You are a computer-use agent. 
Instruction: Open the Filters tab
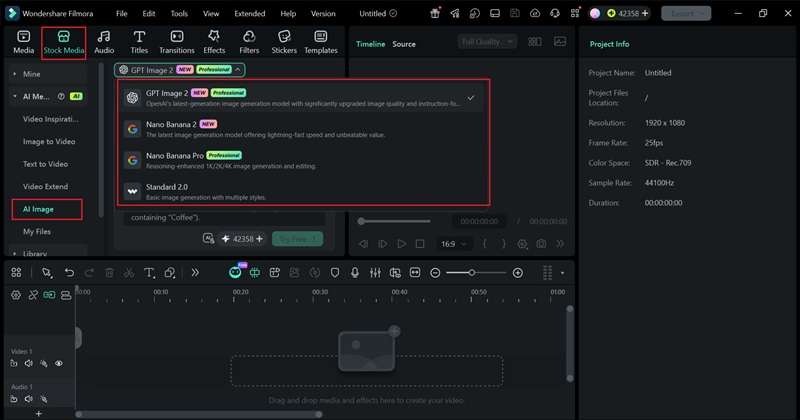[249, 42]
